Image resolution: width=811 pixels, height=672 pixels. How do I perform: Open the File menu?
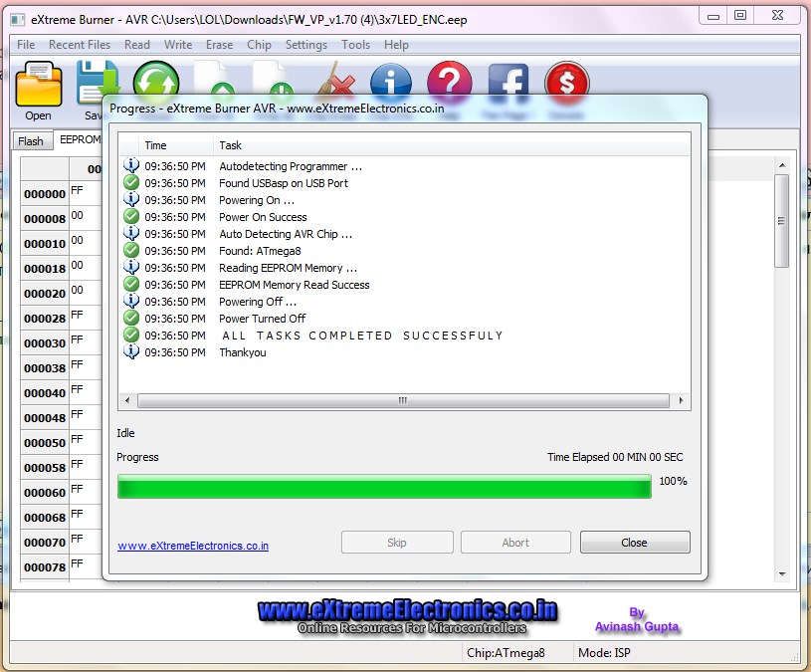point(26,45)
